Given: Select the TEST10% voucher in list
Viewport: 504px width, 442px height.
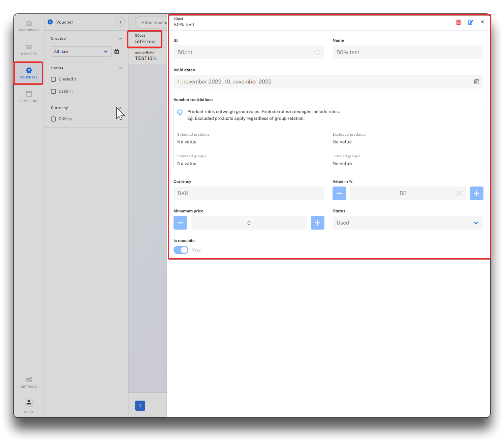Looking at the screenshot, I should (146, 56).
